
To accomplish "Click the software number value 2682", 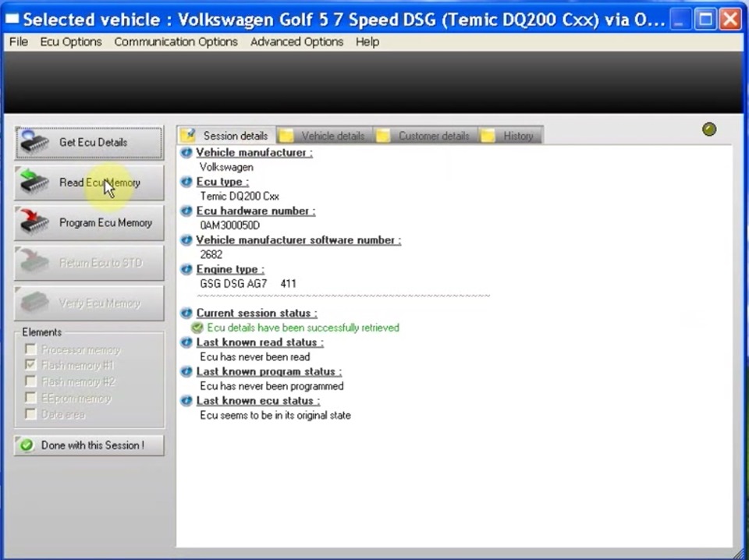I will click(211, 254).
